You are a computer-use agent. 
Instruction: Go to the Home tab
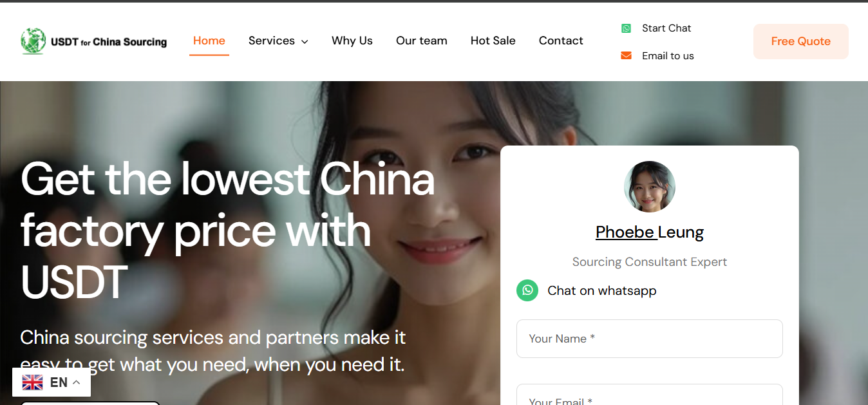click(209, 41)
